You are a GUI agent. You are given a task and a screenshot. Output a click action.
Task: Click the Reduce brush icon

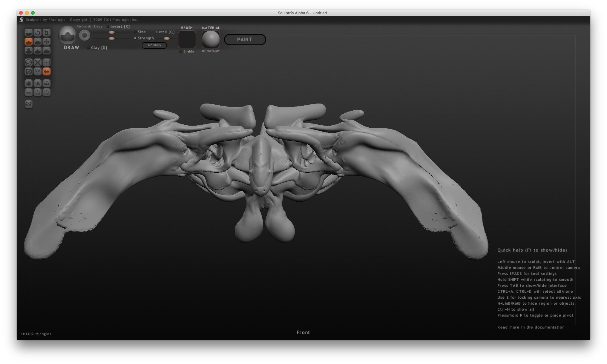pyautogui.click(x=28, y=62)
